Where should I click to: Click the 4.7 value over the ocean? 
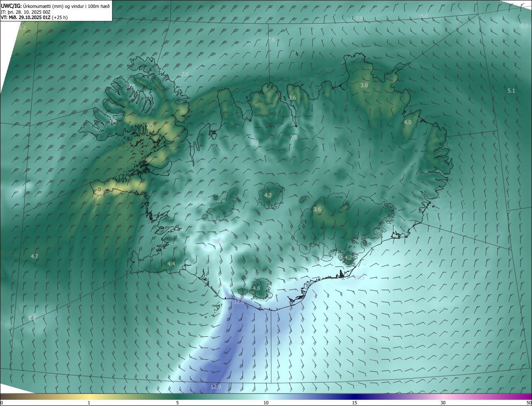pos(34,257)
